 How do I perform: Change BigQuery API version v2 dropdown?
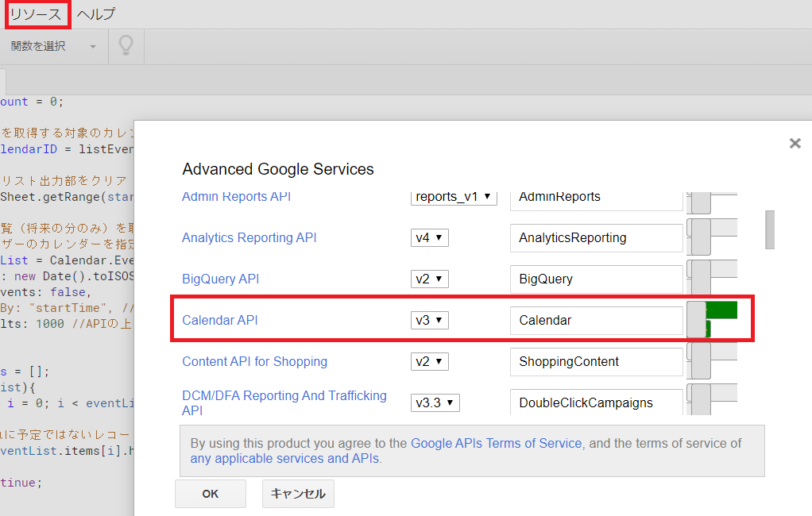pos(429,279)
